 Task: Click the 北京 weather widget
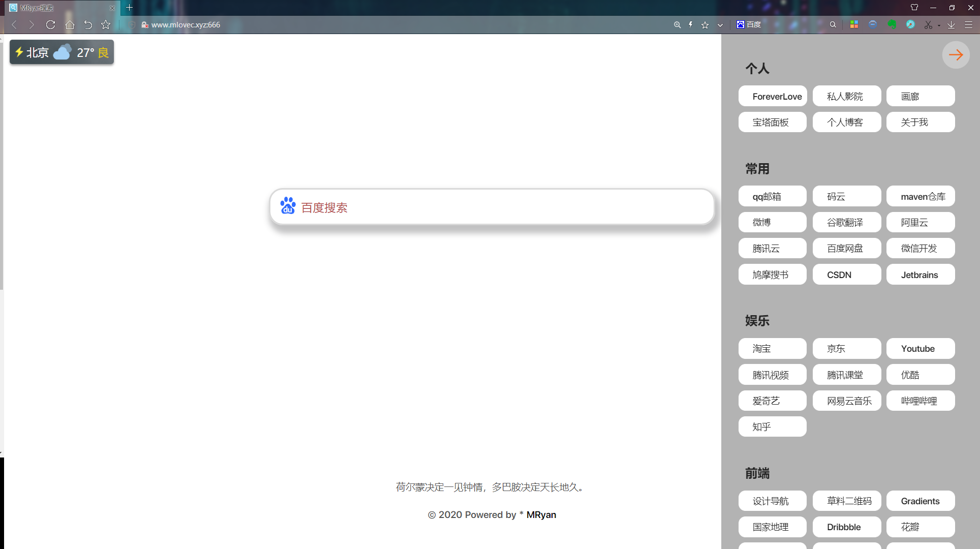[x=62, y=52]
